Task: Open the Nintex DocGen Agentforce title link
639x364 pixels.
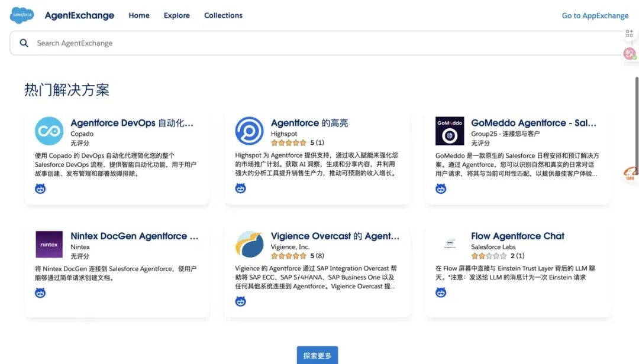Action: coord(134,236)
